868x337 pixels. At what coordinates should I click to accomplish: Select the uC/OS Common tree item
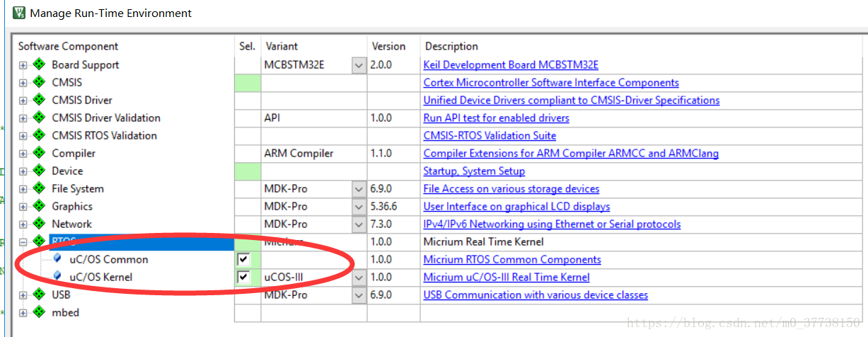[108, 259]
